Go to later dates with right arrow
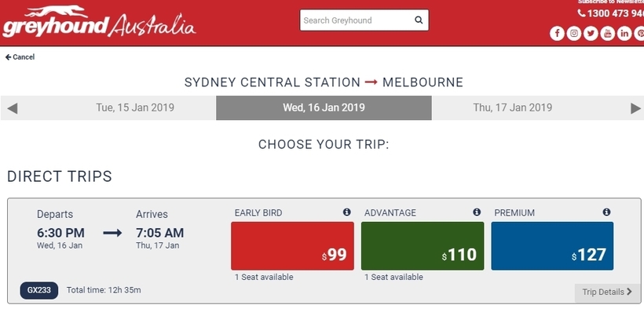Viewport: 644px width, 309px height. click(x=635, y=108)
